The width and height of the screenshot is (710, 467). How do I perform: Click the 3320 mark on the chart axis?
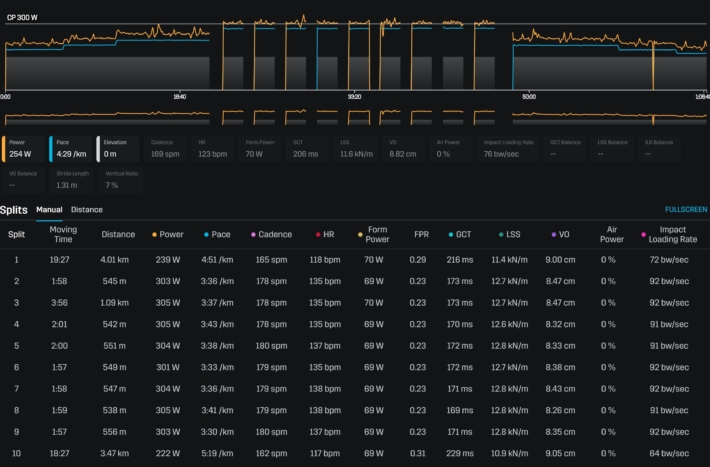coord(355,97)
